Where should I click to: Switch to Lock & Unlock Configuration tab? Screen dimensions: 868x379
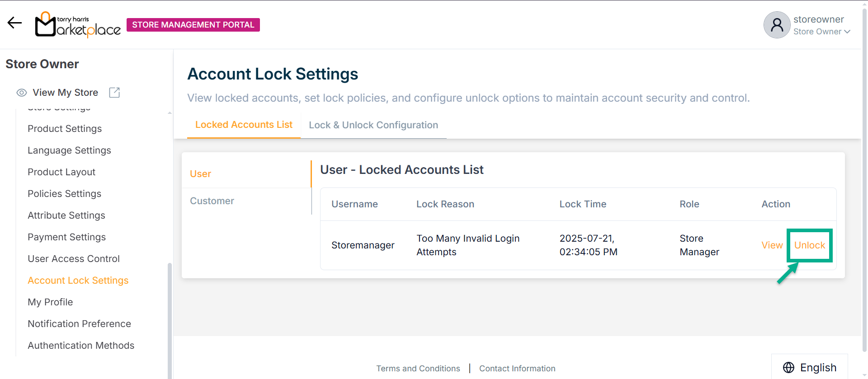pyautogui.click(x=373, y=125)
